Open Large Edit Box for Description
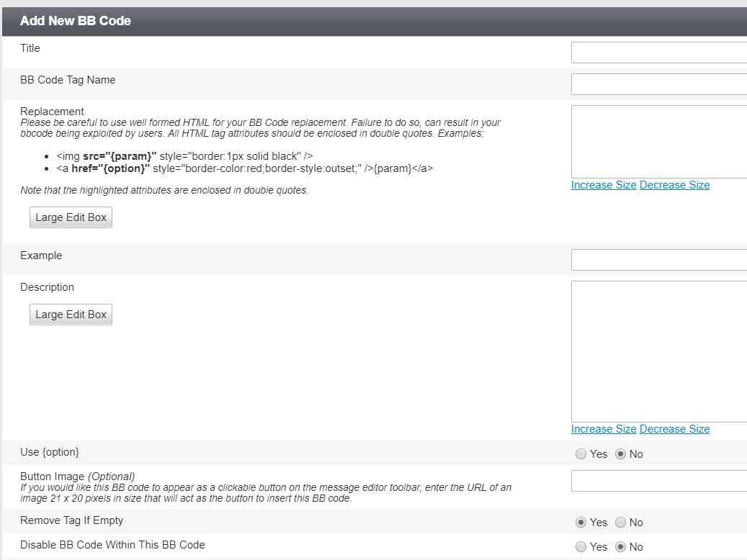 pos(70,314)
